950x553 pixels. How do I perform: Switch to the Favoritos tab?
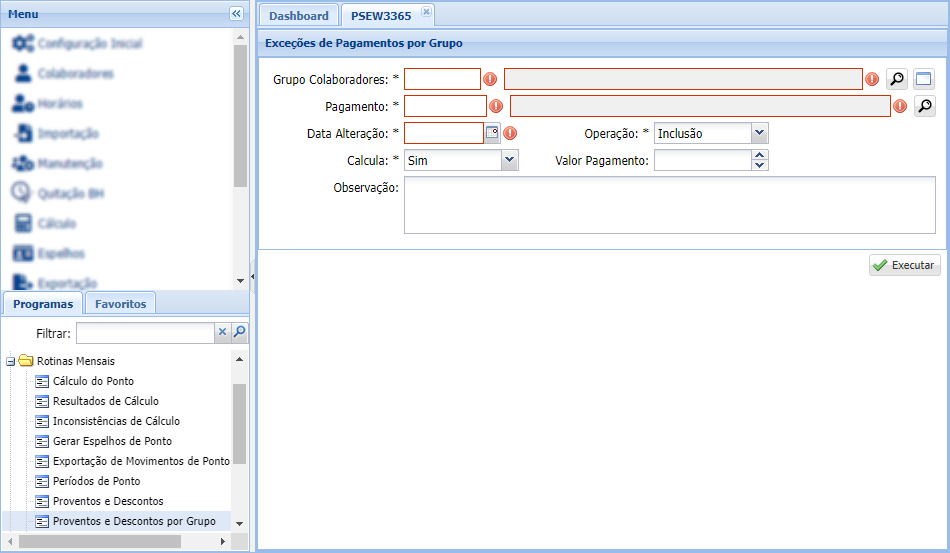(x=120, y=304)
